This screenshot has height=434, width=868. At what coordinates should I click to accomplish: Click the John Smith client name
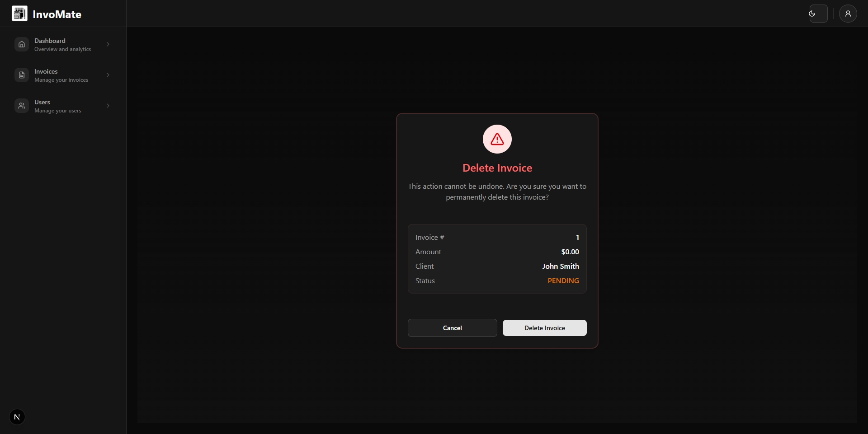[x=560, y=266]
